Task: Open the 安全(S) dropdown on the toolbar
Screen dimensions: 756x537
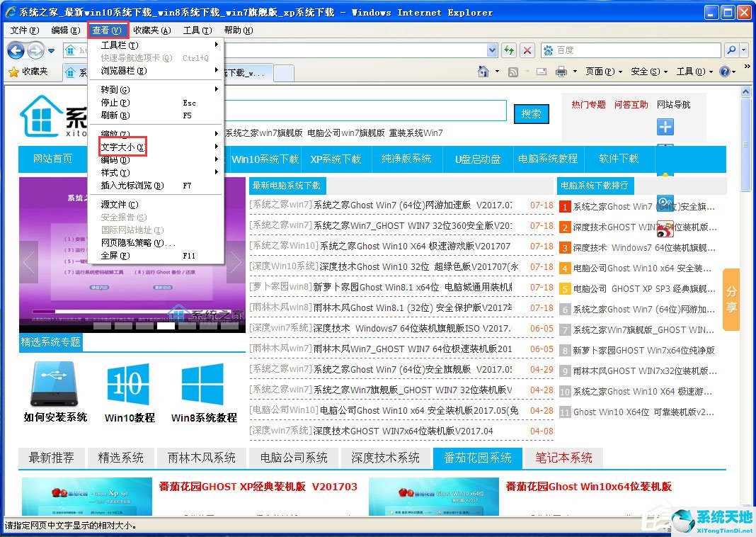Action: 647,72
